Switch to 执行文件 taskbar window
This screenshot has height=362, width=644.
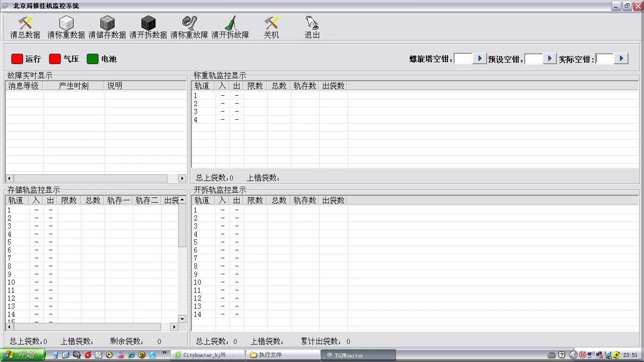click(x=283, y=355)
